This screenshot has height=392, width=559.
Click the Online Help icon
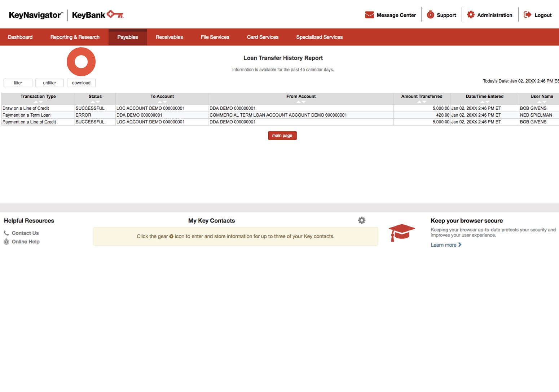click(x=6, y=241)
